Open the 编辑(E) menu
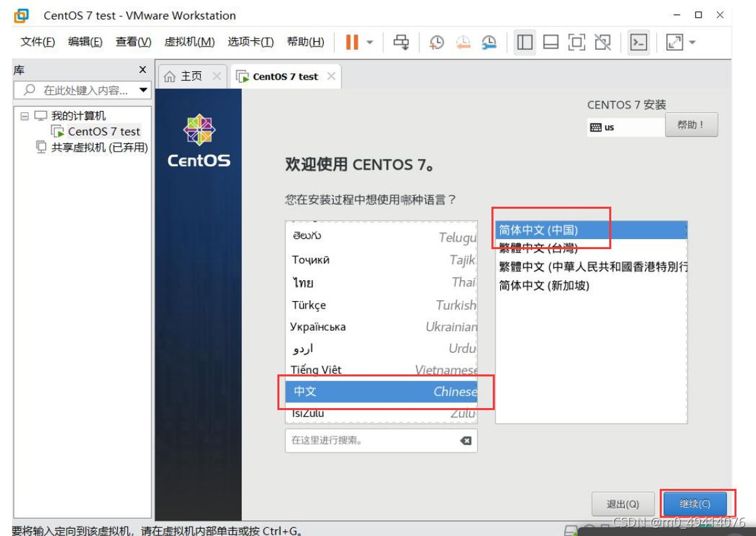Screen dimensions: 756x536 pos(85,42)
